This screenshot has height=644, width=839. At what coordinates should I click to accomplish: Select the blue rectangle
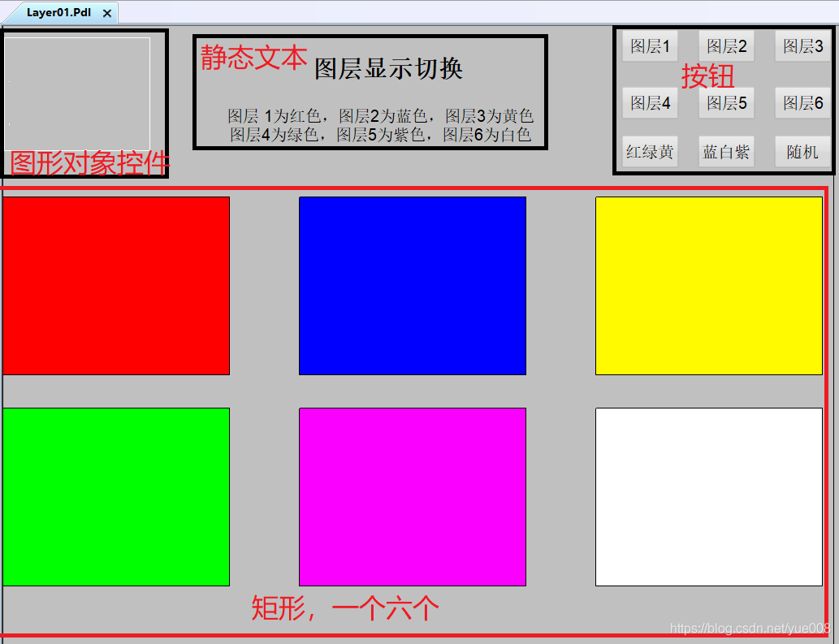point(413,286)
